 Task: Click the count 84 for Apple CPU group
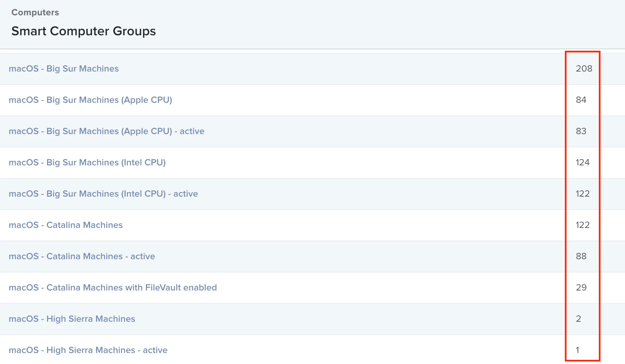[x=581, y=100]
